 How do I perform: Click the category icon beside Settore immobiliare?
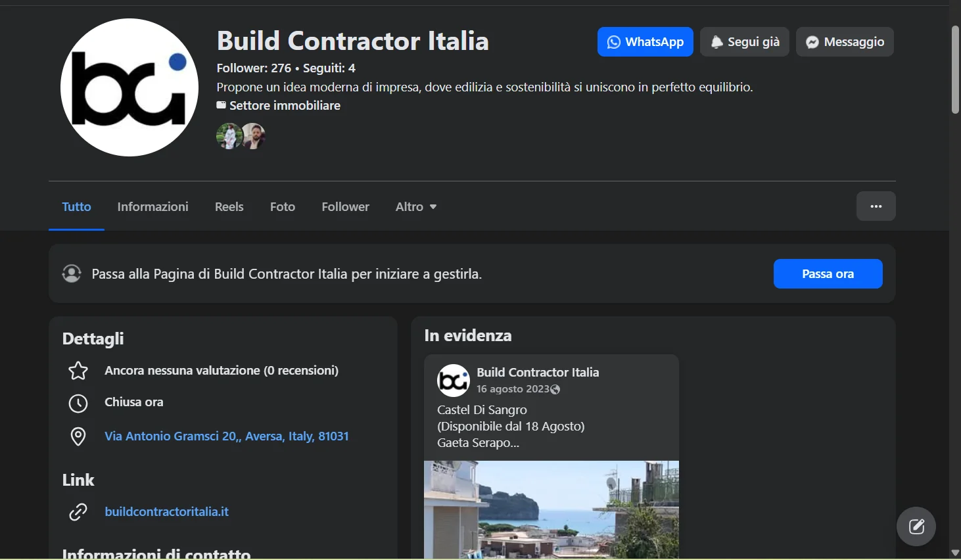coord(222,105)
